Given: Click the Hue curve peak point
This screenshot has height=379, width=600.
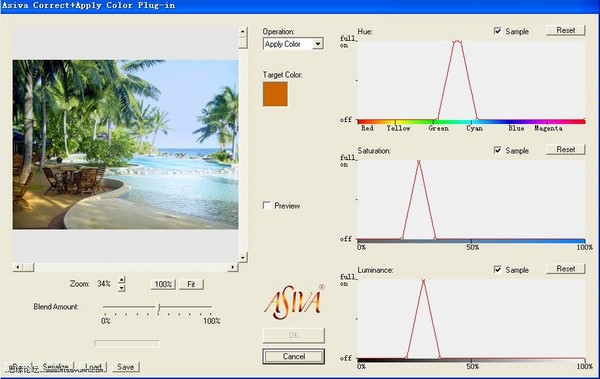Looking at the screenshot, I should pos(457,41).
